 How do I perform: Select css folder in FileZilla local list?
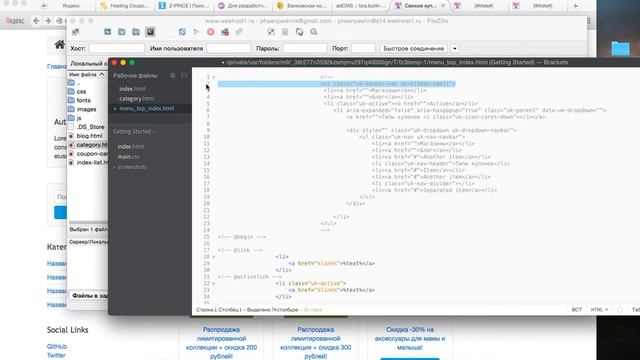(82, 91)
